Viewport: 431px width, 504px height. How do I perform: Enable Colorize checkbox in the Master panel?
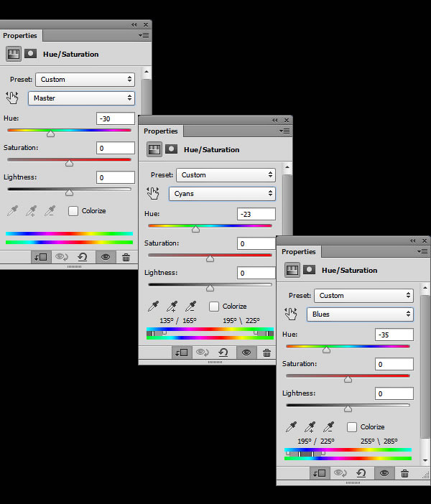[73, 211]
